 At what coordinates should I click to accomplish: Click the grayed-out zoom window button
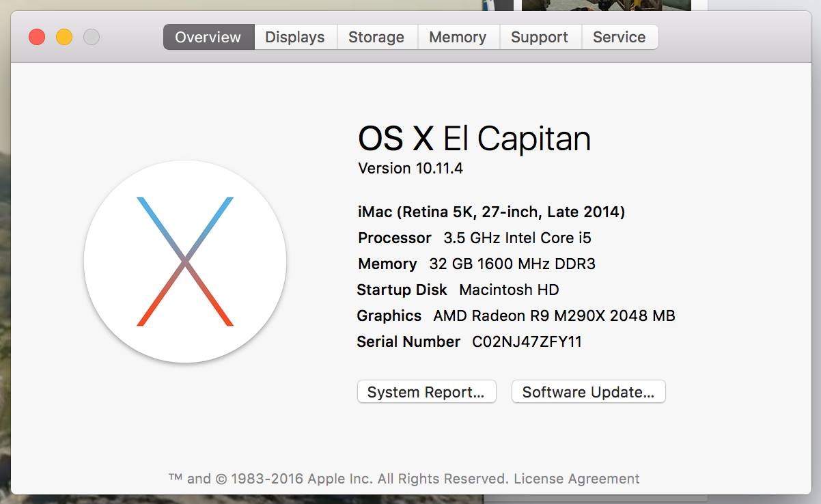(x=92, y=37)
